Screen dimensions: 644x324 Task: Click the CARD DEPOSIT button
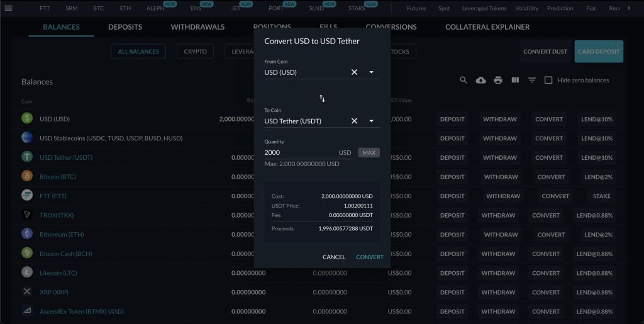(x=599, y=52)
